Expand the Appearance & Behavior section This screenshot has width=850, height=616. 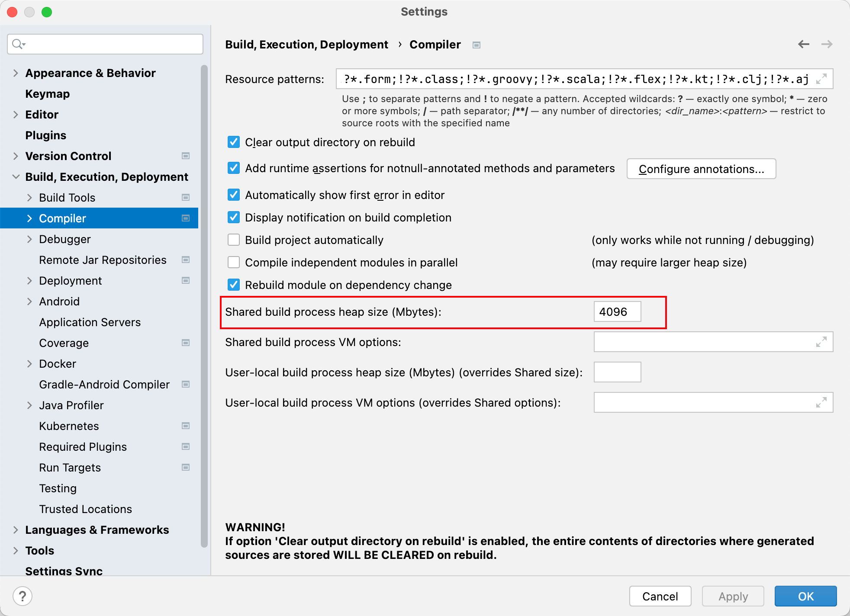click(16, 73)
